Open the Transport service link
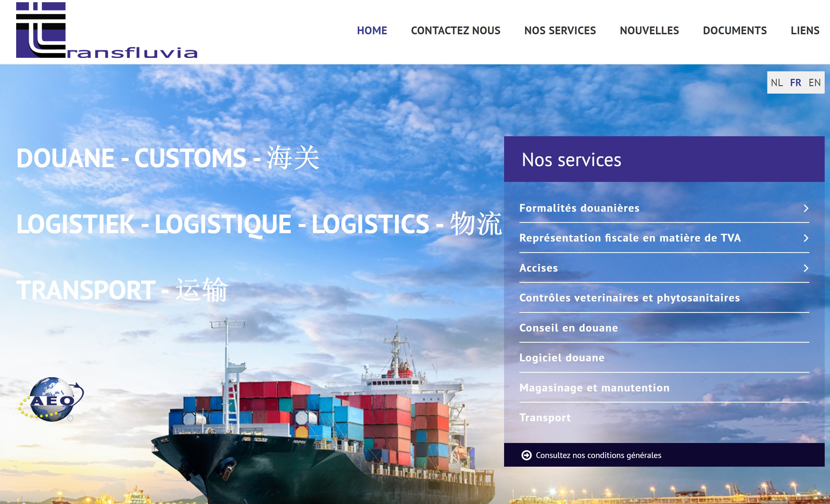The height and width of the screenshot is (504, 830). (x=545, y=417)
